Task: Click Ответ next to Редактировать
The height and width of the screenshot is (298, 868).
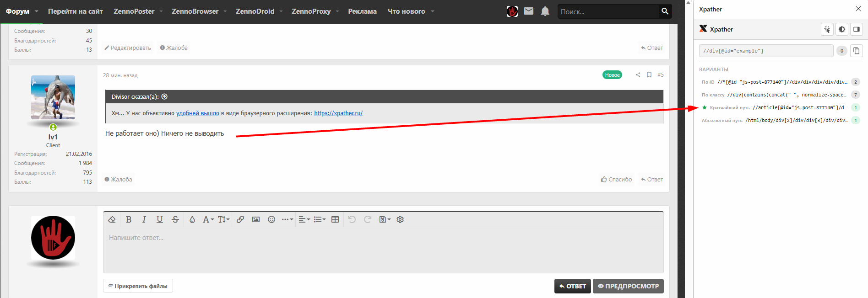Action: pos(652,48)
